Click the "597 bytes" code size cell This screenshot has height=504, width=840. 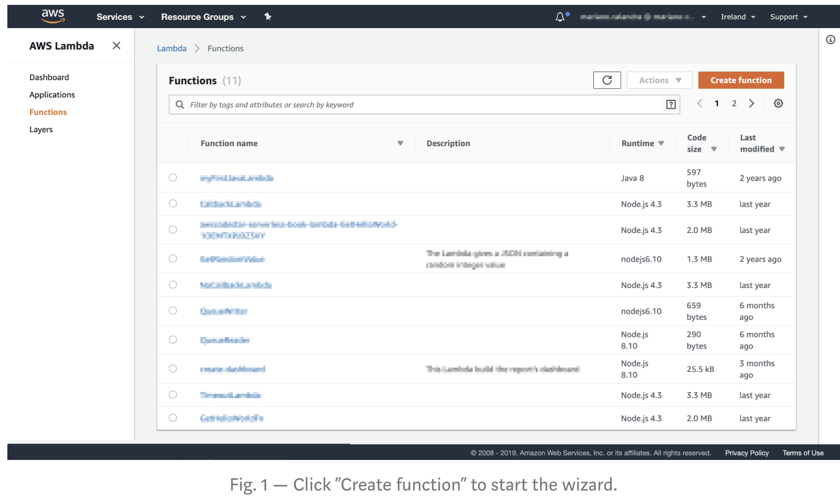click(697, 178)
